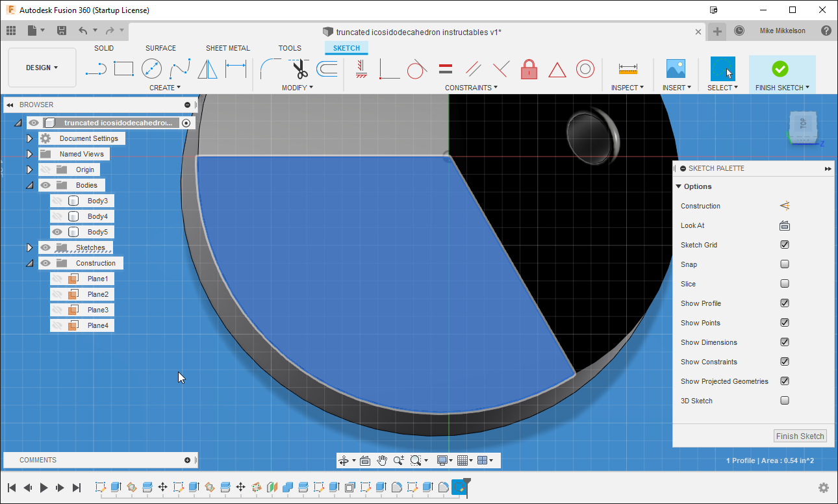Hide Body5 visibility in the browser
The height and width of the screenshot is (504, 838).
[57, 232]
